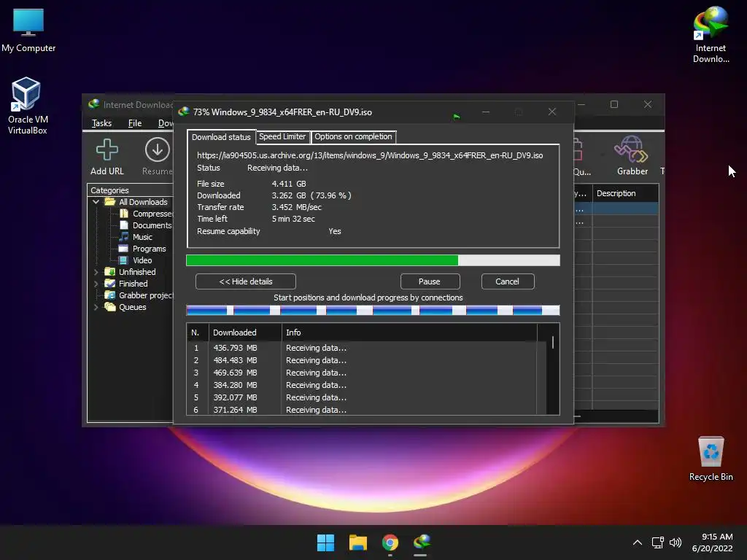747x560 pixels.
Task: Open the volume tray icon
Action: tap(675, 542)
